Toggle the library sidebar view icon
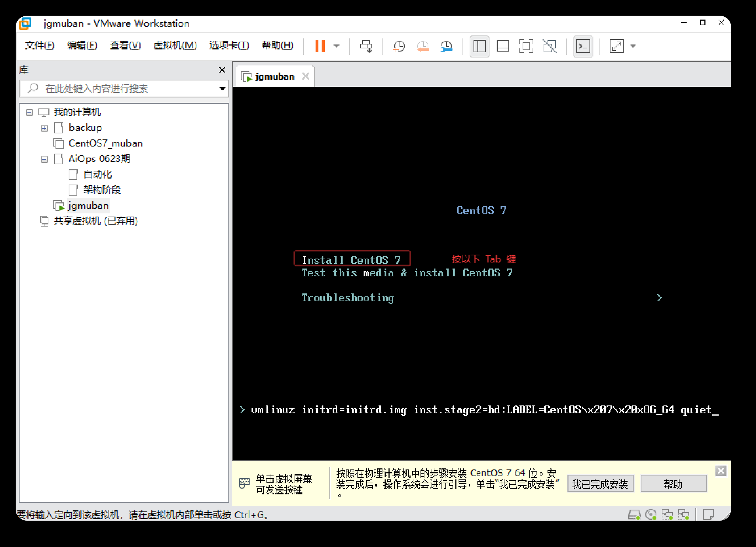The image size is (756, 547). (480, 46)
